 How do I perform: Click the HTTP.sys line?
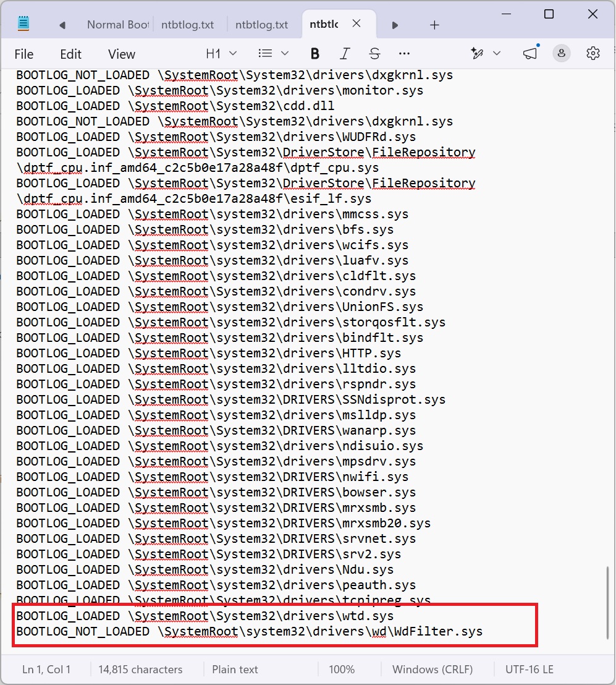(208, 353)
